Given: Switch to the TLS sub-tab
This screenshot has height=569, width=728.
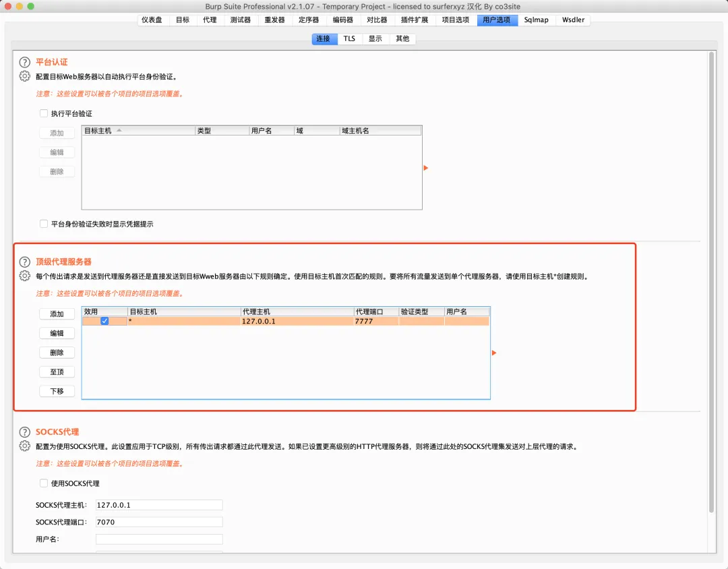Looking at the screenshot, I should tap(349, 38).
